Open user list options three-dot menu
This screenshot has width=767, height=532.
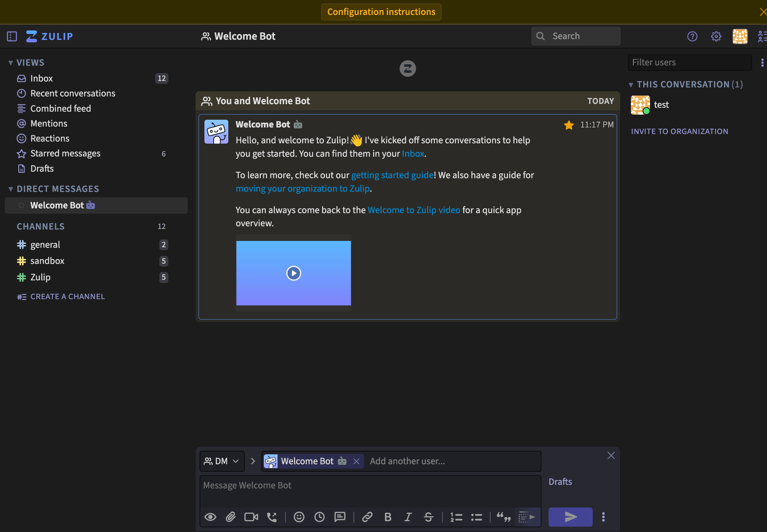[762, 63]
